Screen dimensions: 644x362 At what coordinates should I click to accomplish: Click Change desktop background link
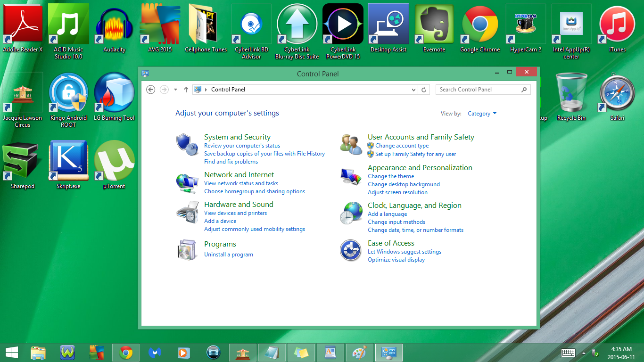tap(404, 184)
